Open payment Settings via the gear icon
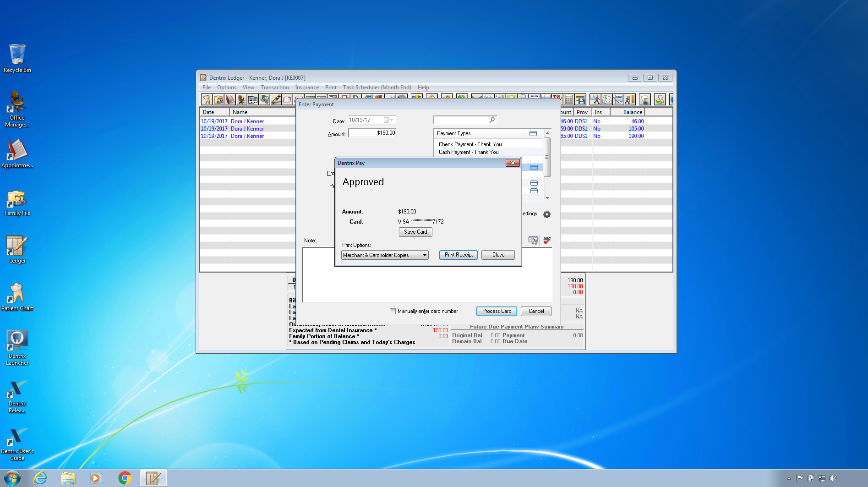The width and height of the screenshot is (868, 487). (x=547, y=214)
